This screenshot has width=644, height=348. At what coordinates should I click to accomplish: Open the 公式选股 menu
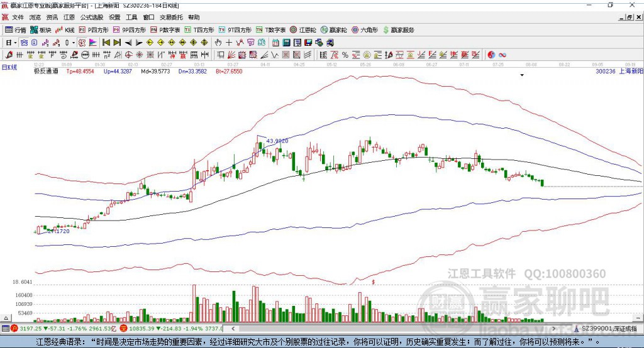(92, 17)
